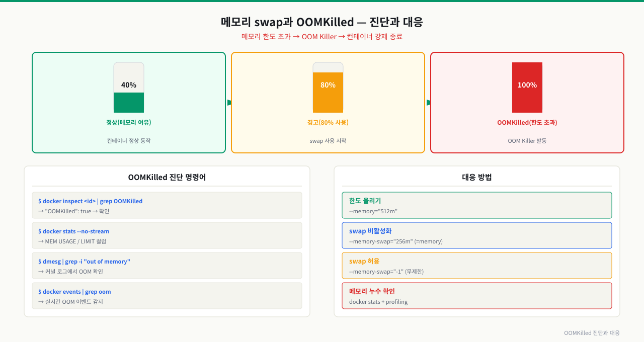The height and width of the screenshot is (342, 644).
Task: Click the footer OOMKilled 진단과 대응
Action: 592,333
